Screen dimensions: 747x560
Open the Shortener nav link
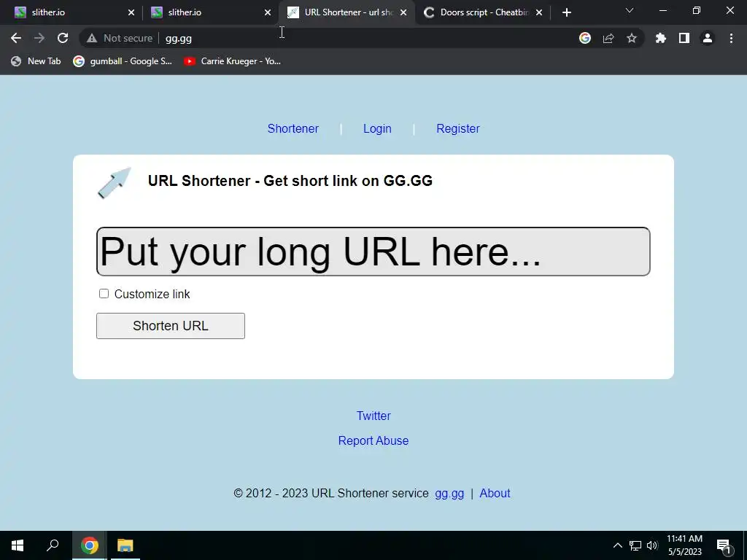coord(293,128)
